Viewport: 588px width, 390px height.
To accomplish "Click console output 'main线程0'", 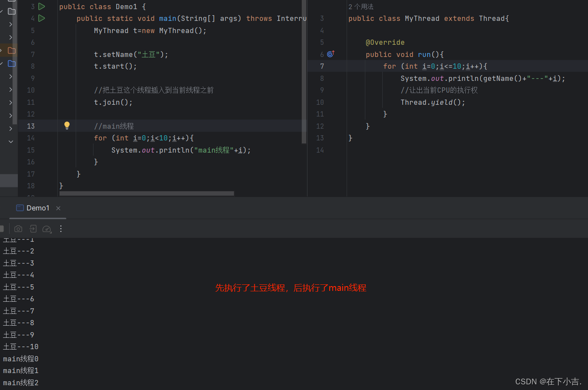I will [21, 359].
